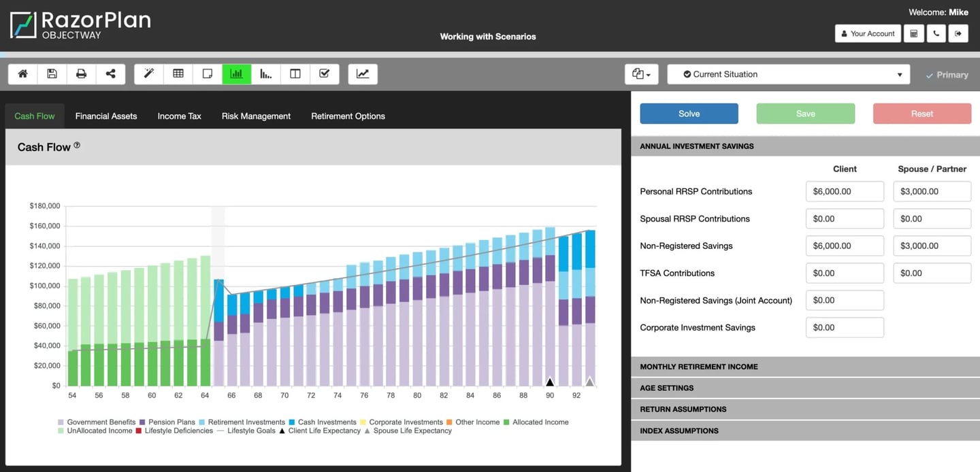
Task: Click Spouse Spousal RRSP Contributions field
Action: [x=932, y=218]
